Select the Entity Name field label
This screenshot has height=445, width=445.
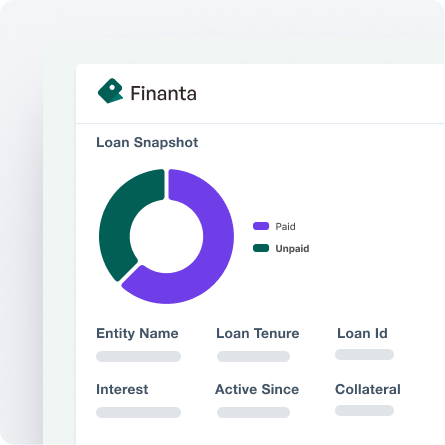137,333
